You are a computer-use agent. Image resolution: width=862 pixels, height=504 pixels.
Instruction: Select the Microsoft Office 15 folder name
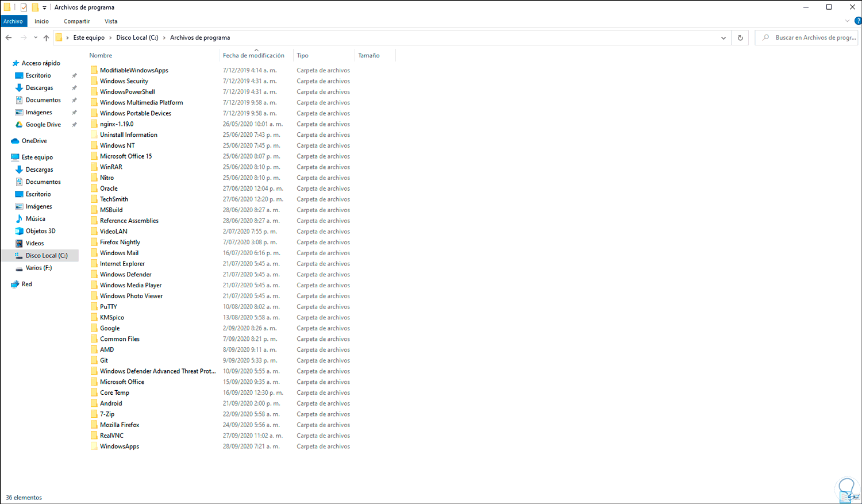pyautogui.click(x=126, y=156)
